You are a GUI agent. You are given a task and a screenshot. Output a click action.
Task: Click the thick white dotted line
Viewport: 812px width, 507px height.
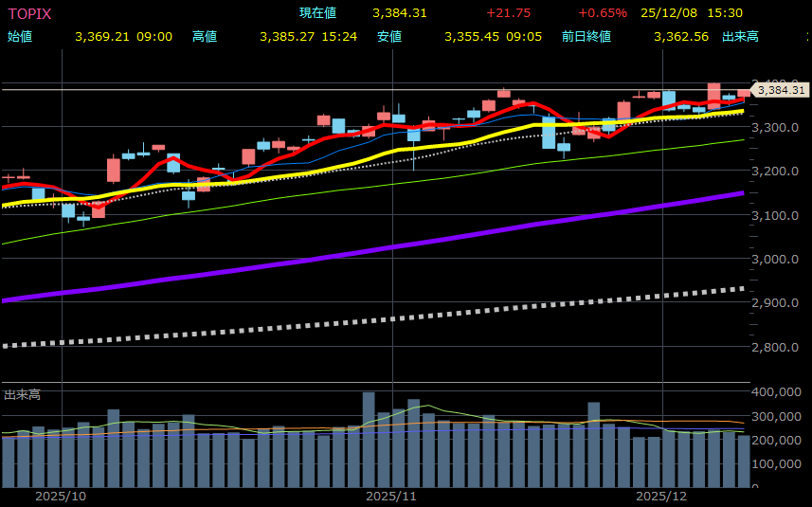pos(379,319)
